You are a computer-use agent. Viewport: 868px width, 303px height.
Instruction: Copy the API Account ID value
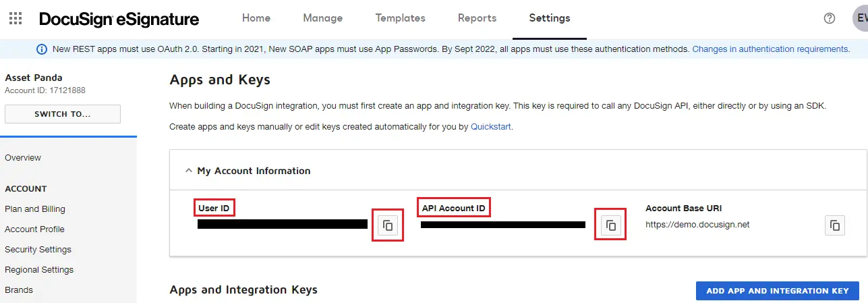pyautogui.click(x=611, y=225)
